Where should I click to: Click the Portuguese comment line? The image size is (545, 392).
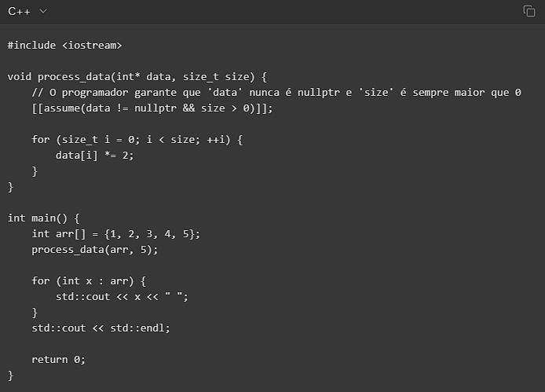point(276,93)
